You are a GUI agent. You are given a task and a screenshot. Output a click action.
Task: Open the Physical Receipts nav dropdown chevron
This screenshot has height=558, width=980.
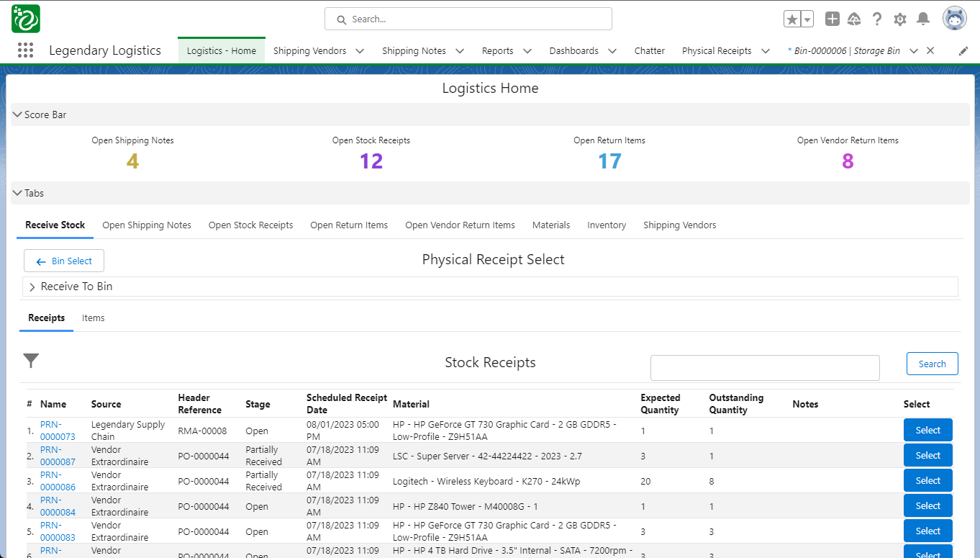pyautogui.click(x=765, y=51)
